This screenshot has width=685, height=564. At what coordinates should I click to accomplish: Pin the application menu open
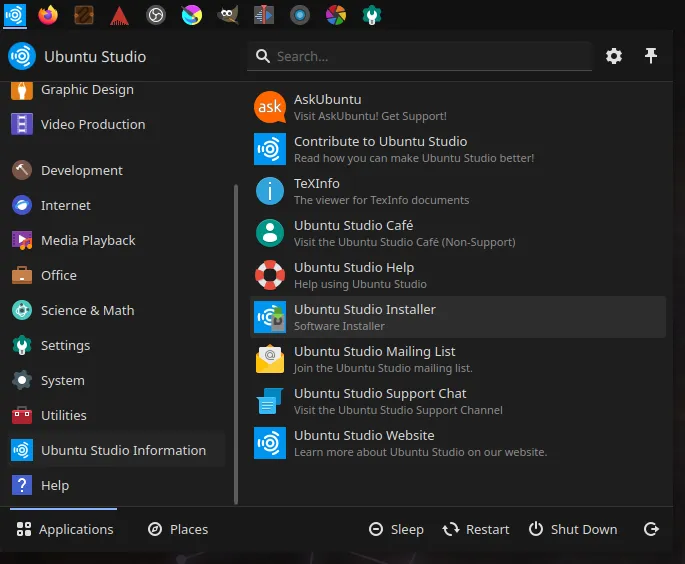click(651, 56)
